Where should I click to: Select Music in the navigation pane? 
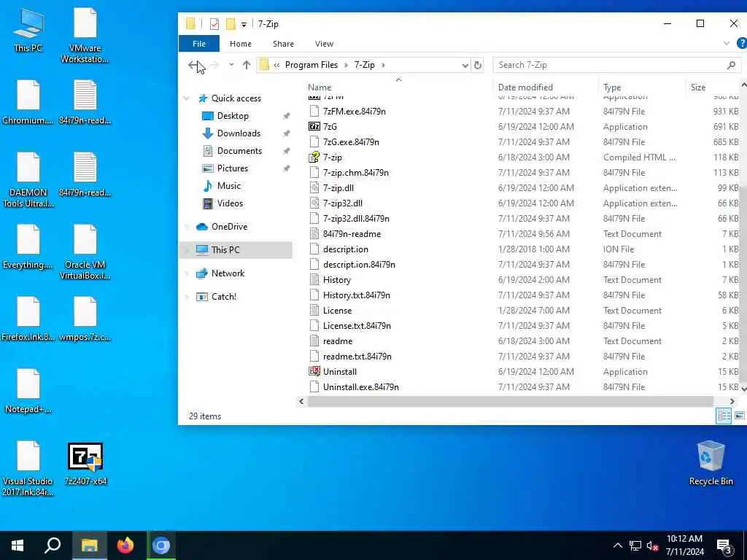(228, 186)
